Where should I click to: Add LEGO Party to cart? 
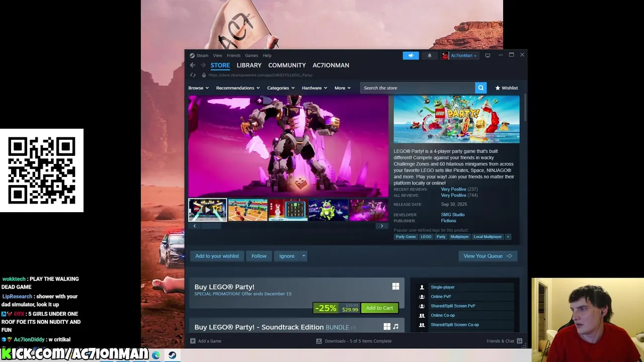point(379,308)
